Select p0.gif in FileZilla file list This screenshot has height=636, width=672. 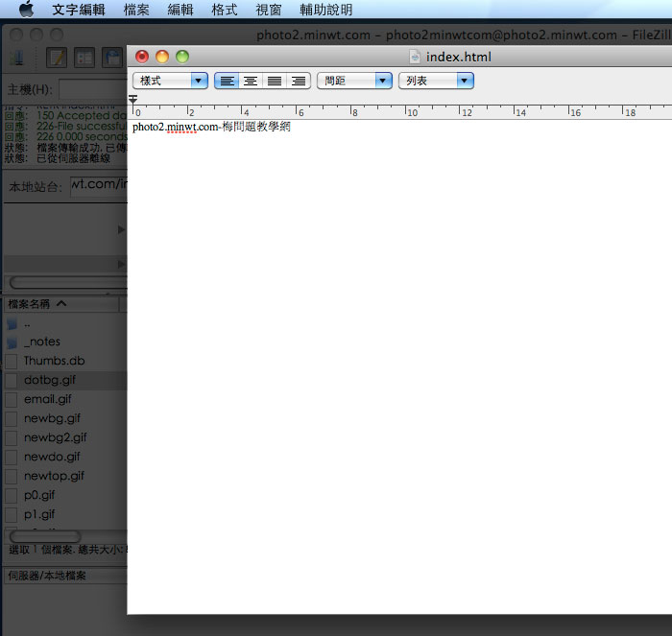tap(65, 495)
